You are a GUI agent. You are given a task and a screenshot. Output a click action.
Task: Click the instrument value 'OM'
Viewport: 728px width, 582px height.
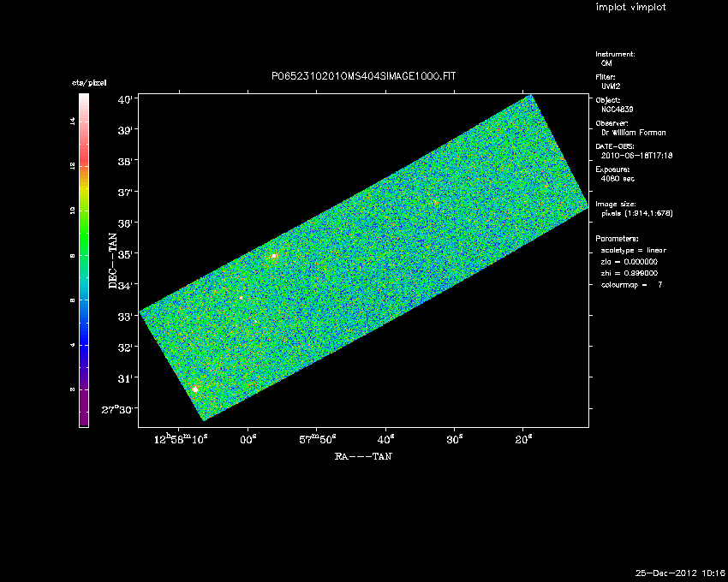606,63
